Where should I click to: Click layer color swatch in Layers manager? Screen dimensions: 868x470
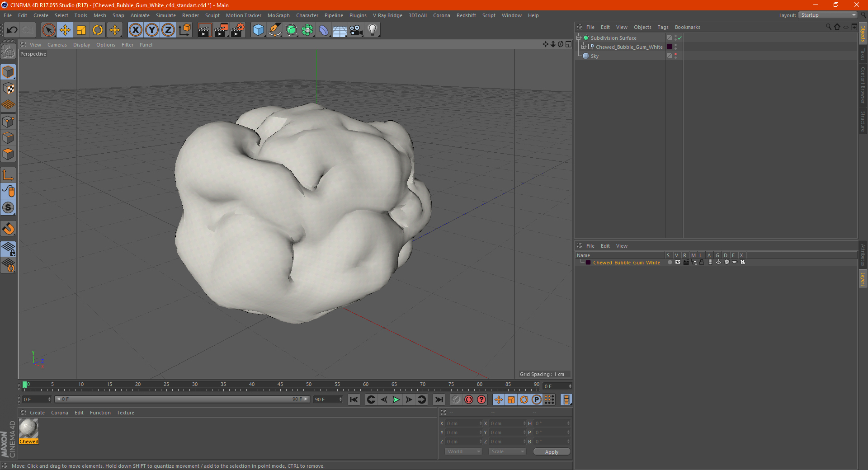588,263
